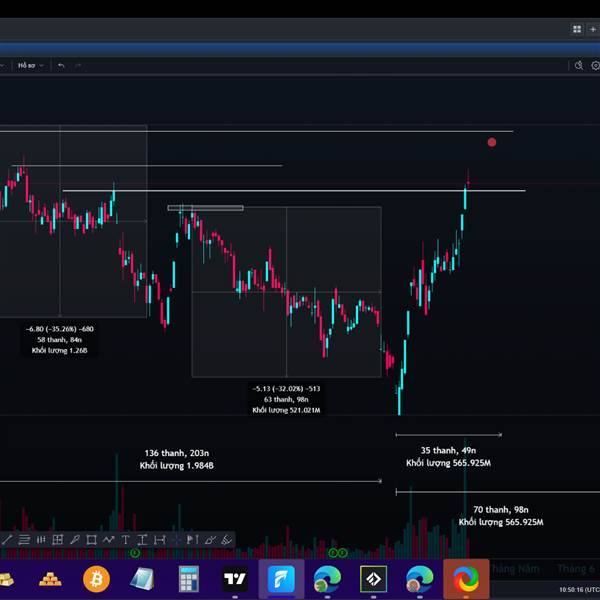Select the '70 thanh, 98n' date range label
This screenshot has width=600, height=600.
point(501,510)
